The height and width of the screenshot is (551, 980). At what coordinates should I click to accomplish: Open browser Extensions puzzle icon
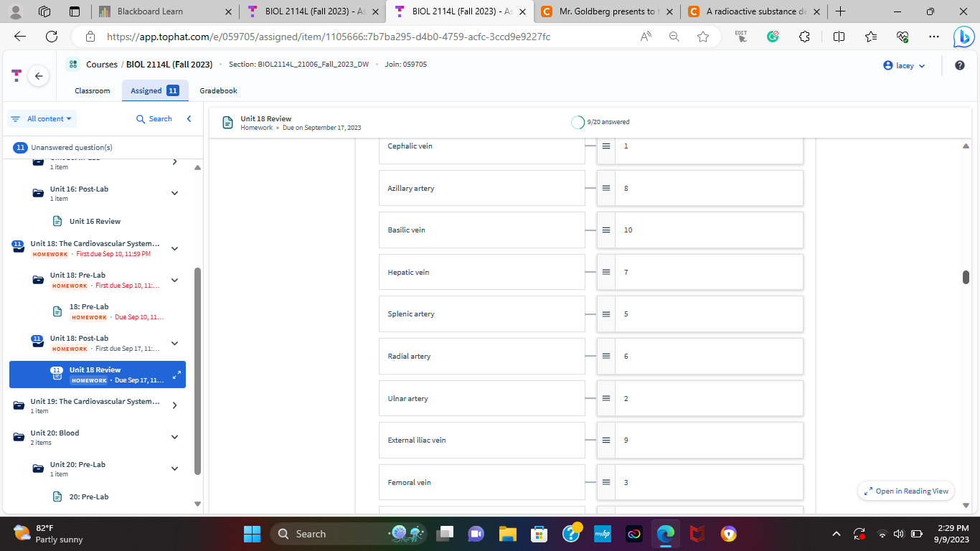pyautogui.click(x=804, y=37)
